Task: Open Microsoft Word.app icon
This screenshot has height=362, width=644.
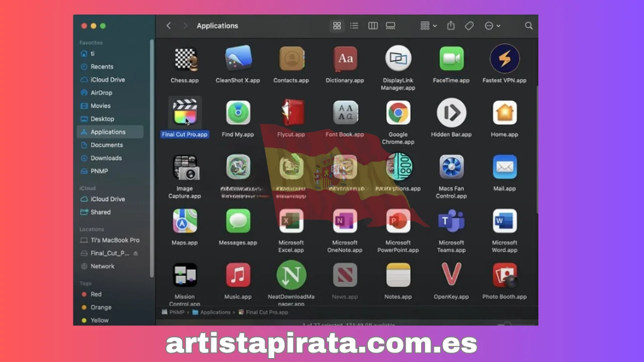Action: pos(505,221)
